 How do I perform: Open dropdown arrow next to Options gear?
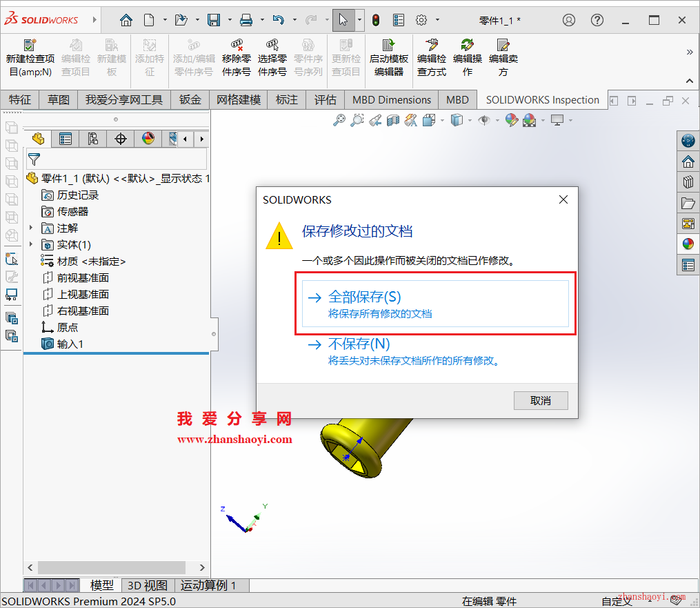pyautogui.click(x=437, y=20)
